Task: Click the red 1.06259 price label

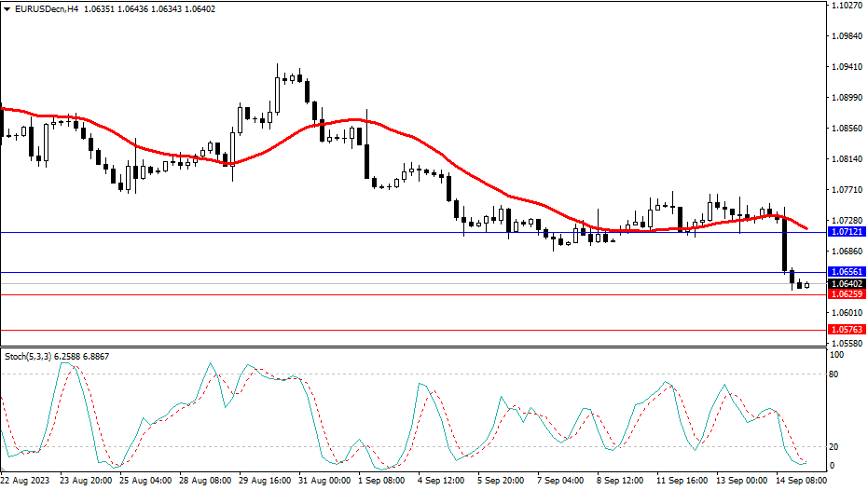Action: (847, 294)
